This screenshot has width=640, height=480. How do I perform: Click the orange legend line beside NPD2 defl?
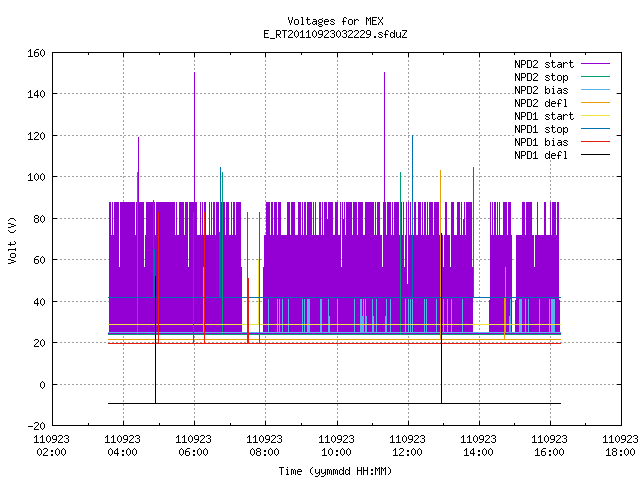(595, 102)
